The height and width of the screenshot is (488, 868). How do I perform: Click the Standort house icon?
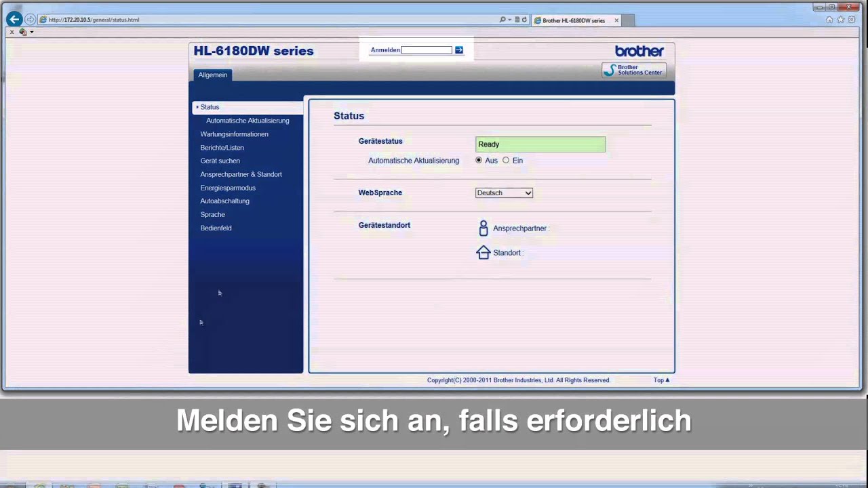(484, 253)
